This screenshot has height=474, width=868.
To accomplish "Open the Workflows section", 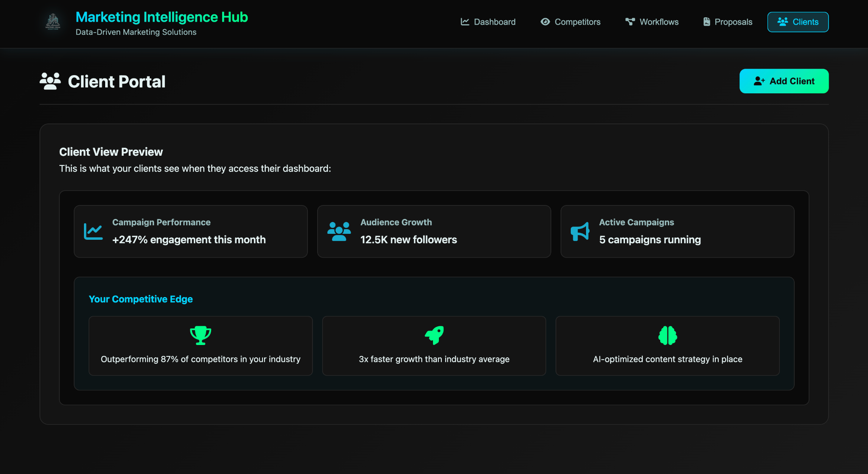I will pyautogui.click(x=652, y=22).
